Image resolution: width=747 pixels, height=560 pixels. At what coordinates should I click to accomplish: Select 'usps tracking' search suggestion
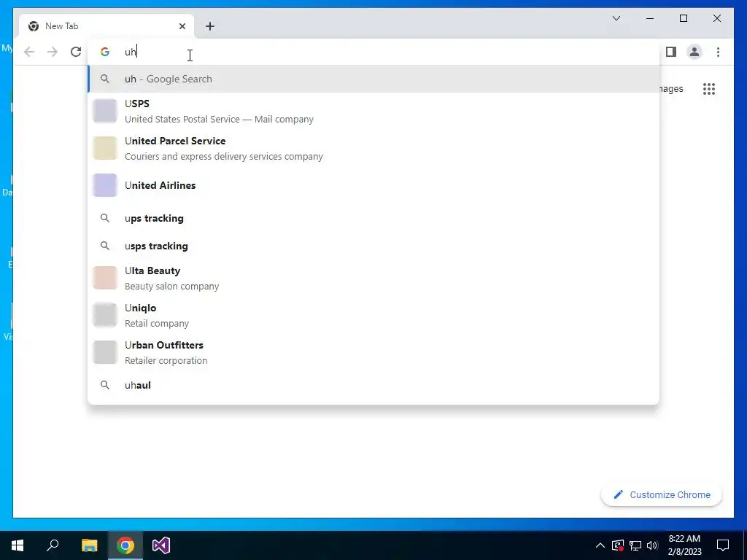tap(373, 246)
